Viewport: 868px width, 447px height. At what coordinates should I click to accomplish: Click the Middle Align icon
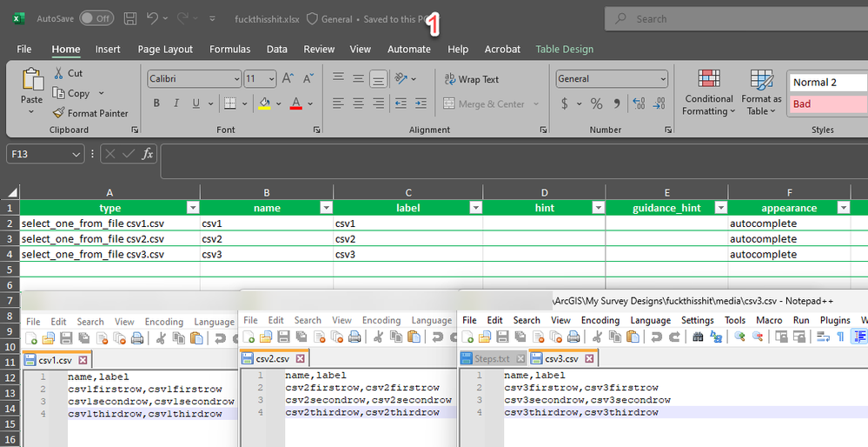pyautogui.click(x=358, y=78)
